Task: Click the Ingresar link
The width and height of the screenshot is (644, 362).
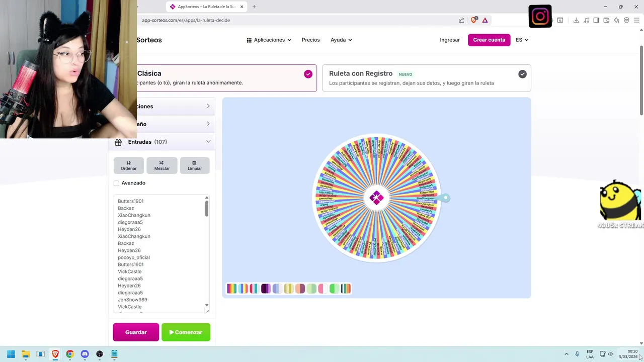Action: pyautogui.click(x=450, y=40)
